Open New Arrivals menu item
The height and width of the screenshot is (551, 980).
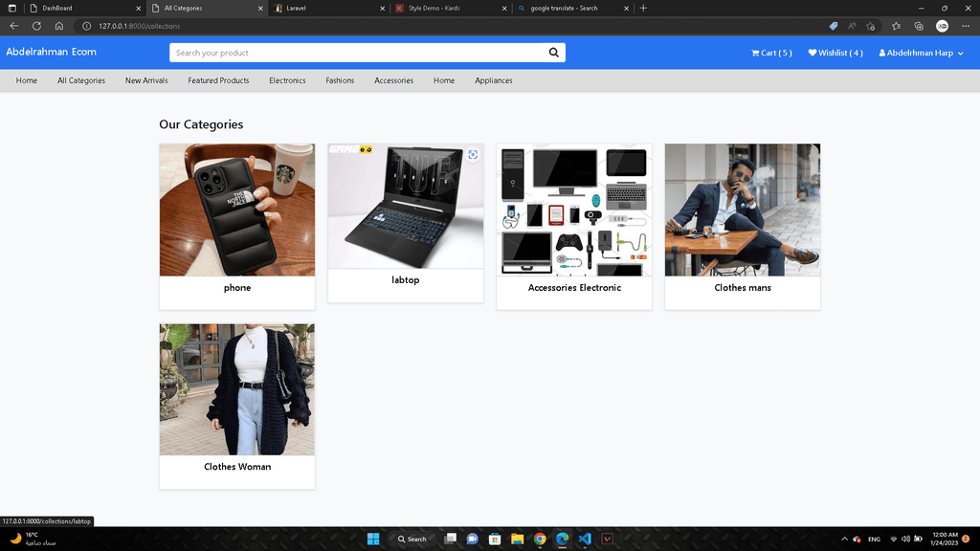click(x=146, y=80)
